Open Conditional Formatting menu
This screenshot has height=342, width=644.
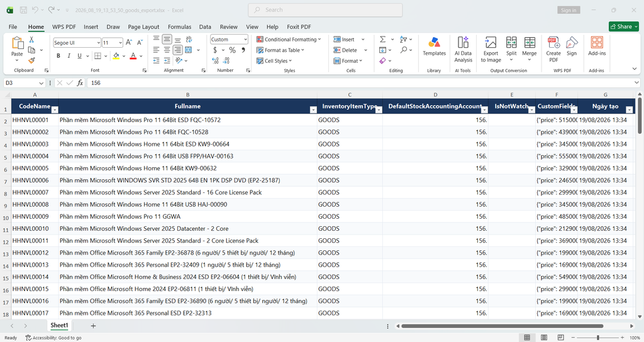(x=289, y=40)
